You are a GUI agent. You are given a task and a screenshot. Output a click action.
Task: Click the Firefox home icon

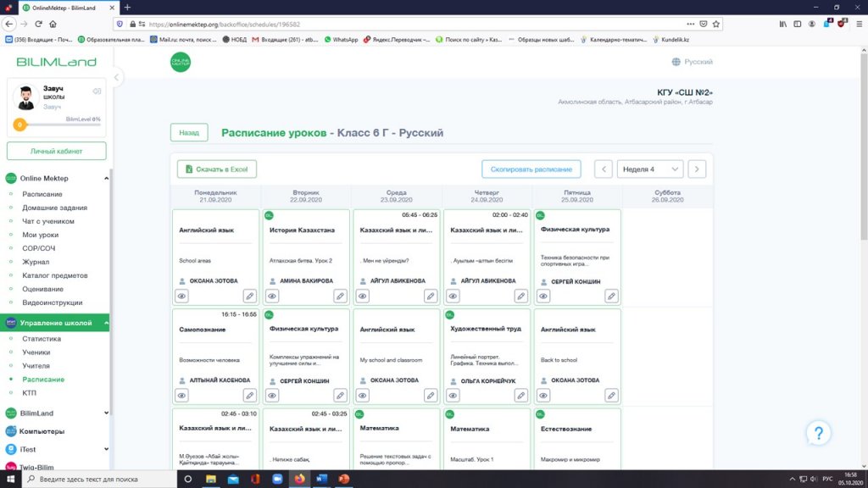[x=52, y=24]
